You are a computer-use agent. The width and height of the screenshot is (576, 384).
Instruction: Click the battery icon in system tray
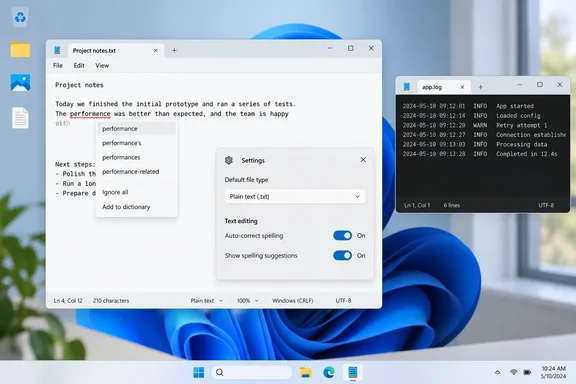[527, 372]
